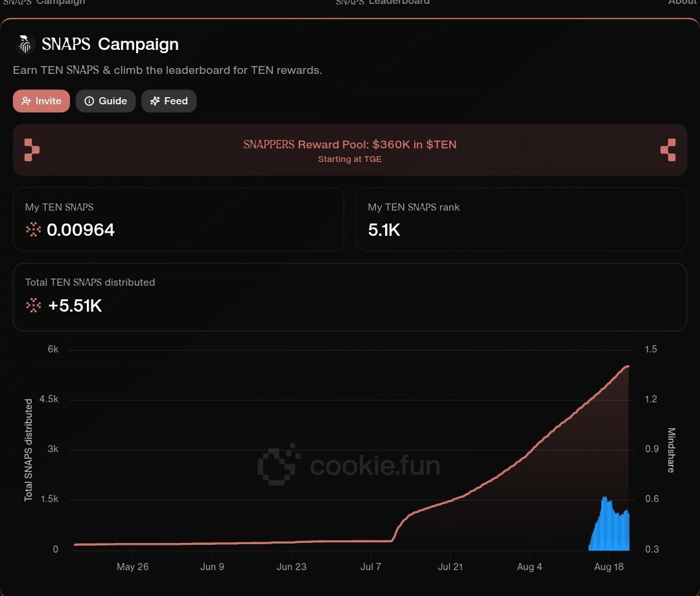The height and width of the screenshot is (596, 700).
Task: Click the 'Jul 21' x-axis label
Action: click(450, 567)
